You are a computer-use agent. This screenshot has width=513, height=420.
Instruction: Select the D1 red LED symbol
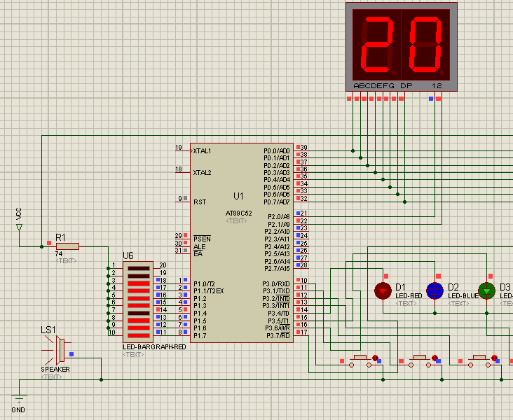pyautogui.click(x=383, y=291)
